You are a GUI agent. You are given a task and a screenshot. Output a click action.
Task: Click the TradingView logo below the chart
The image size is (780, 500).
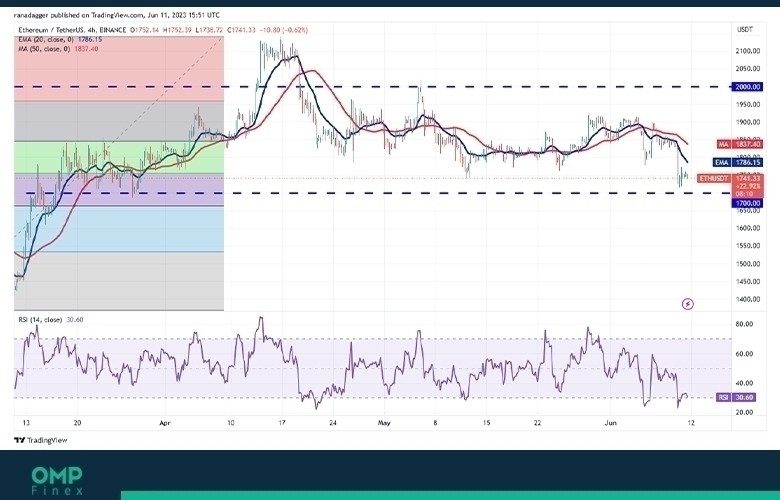click(x=41, y=440)
